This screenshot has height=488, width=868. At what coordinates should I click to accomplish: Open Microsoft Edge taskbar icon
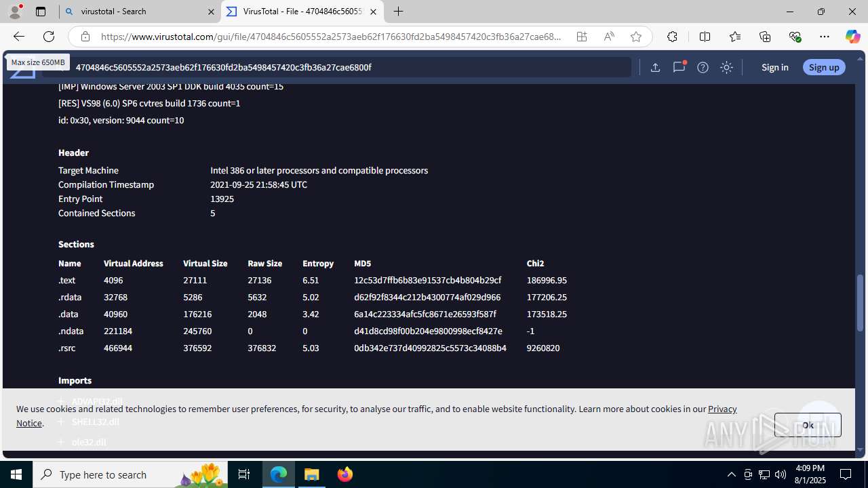(x=279, y=474)
